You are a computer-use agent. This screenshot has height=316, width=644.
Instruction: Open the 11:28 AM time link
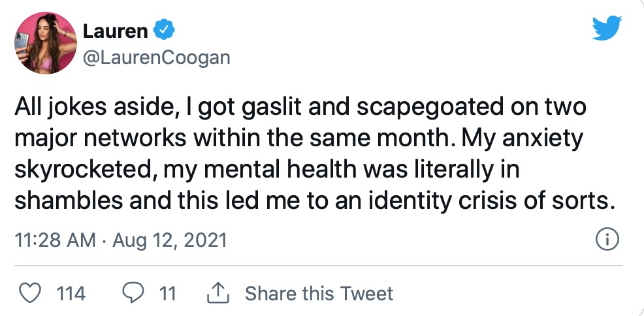tap(54, 240)
